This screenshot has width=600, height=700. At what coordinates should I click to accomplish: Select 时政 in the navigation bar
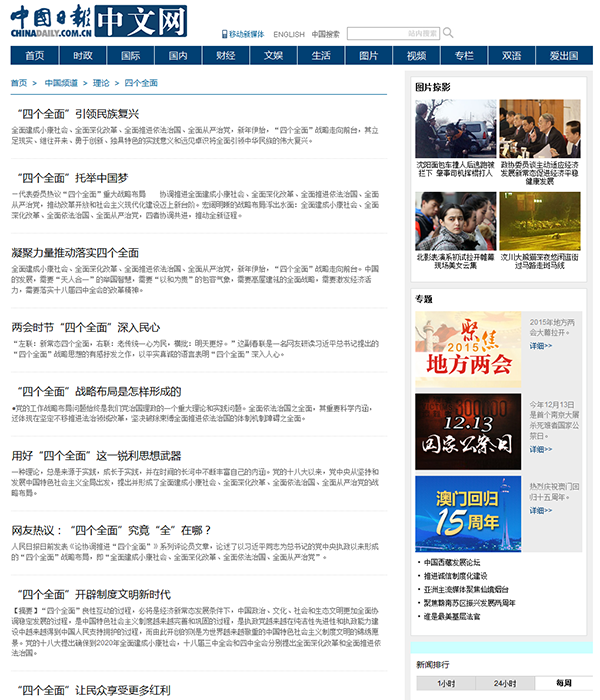click(83, 55)
